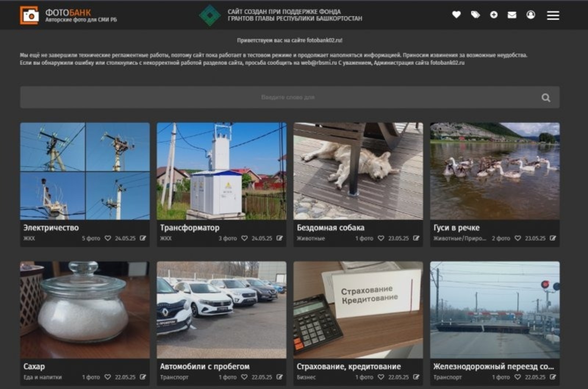Open the Сахар jar photo thumbnail
This screenshot has height=389, width=588.
85,310
